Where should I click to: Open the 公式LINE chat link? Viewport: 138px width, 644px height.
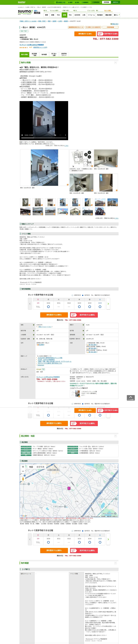coord(50,358)
